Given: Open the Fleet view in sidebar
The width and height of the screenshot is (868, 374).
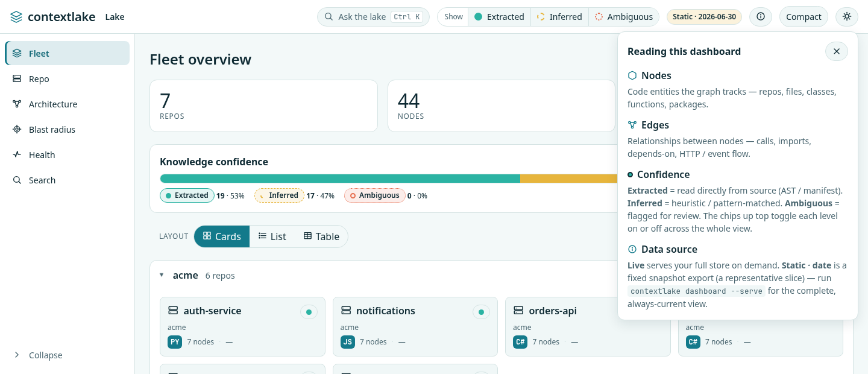Looking at the screenshot, I should tap(68, 53).
